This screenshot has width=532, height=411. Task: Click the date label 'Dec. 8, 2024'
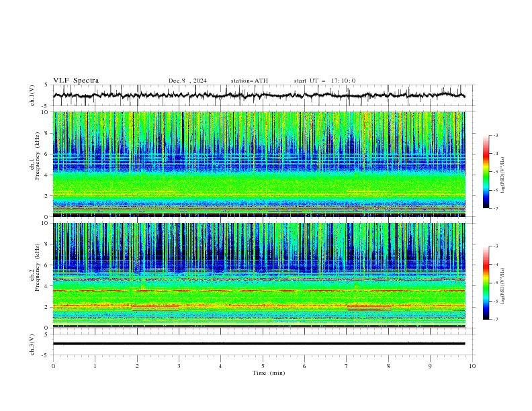tap(187, 81)
